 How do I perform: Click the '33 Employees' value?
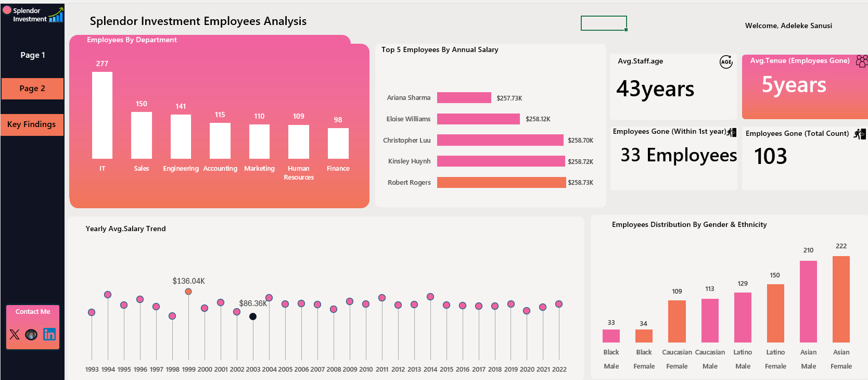(x=679, y=155)
